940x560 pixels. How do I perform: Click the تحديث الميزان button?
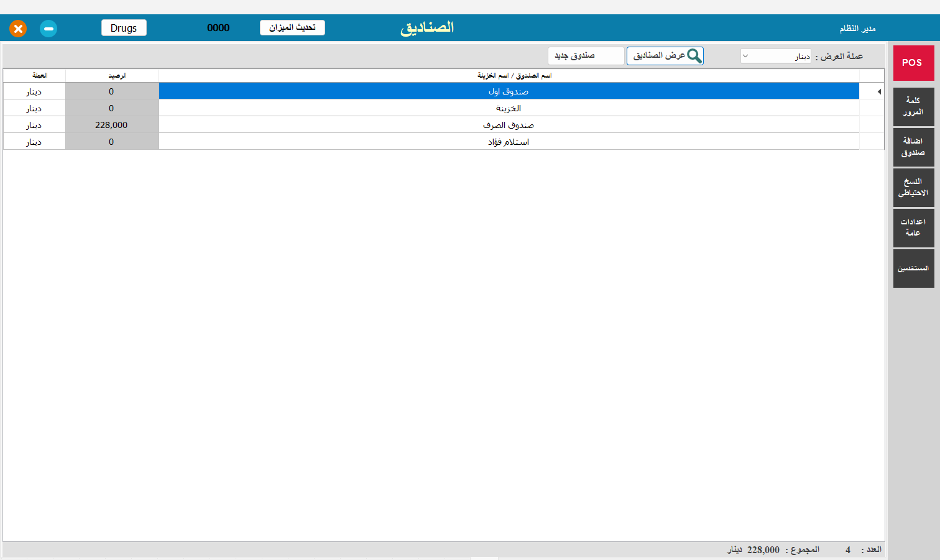click(292, 27)
